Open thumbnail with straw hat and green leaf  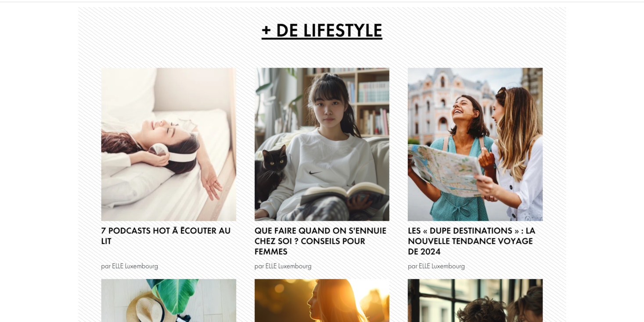coord(169,300)
